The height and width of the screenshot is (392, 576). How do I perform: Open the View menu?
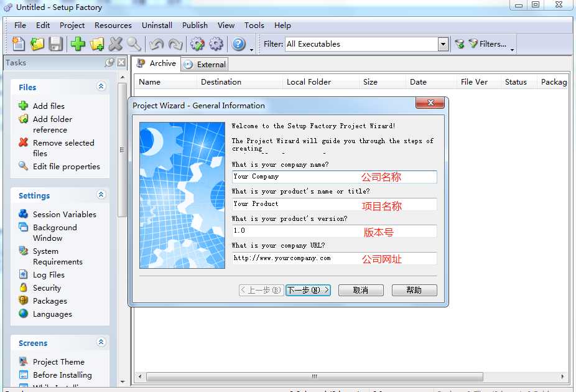click(226, 26)
